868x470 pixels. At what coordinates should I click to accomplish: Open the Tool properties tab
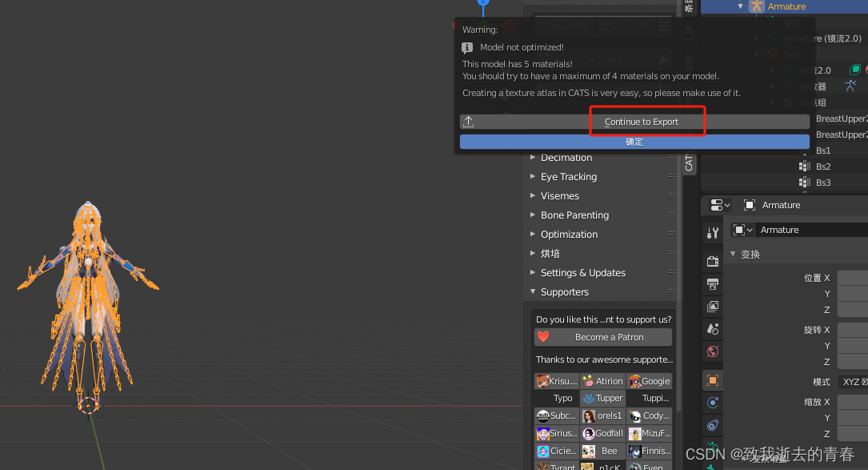pyautogui.click(x=713, y=233)
